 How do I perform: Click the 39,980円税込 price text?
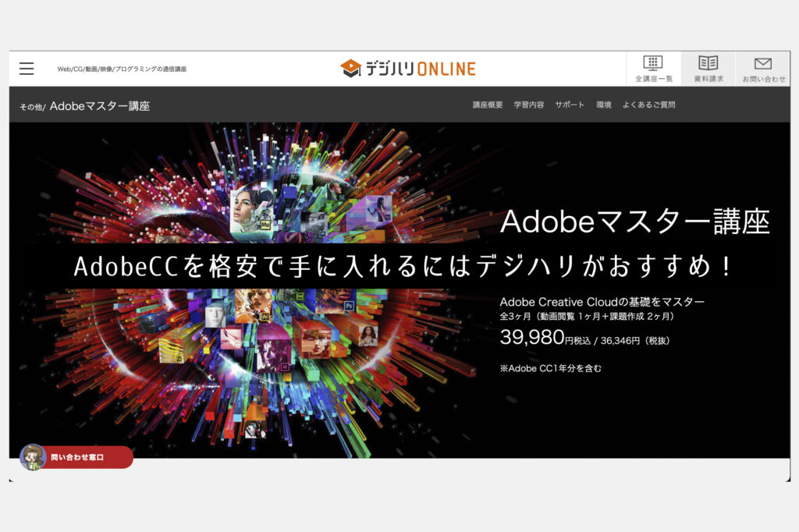(x=545, y=337)
